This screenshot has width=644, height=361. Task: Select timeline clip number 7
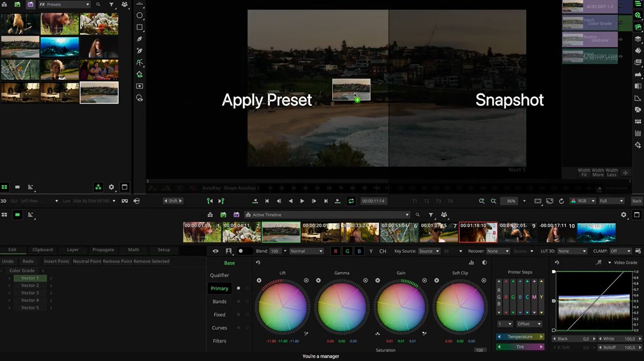tap(438, 232)
